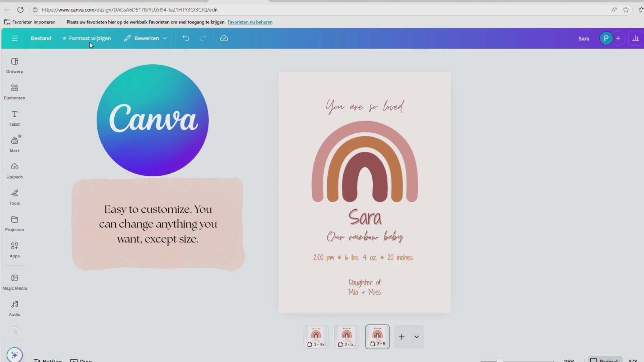This screenshot has height=362, width=644.
Task: Open the Merk brand panel
Action: pyautogui.click(x=14, y=144)
